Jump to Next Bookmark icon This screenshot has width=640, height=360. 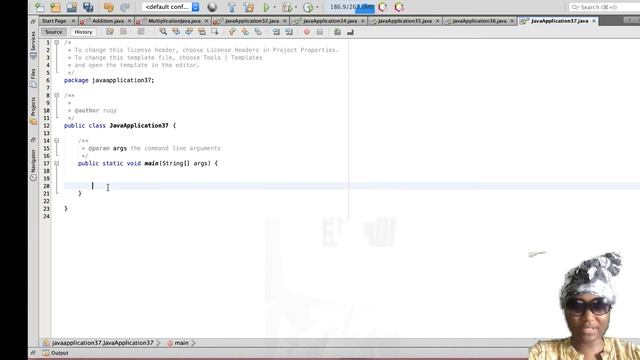point(245,32)
